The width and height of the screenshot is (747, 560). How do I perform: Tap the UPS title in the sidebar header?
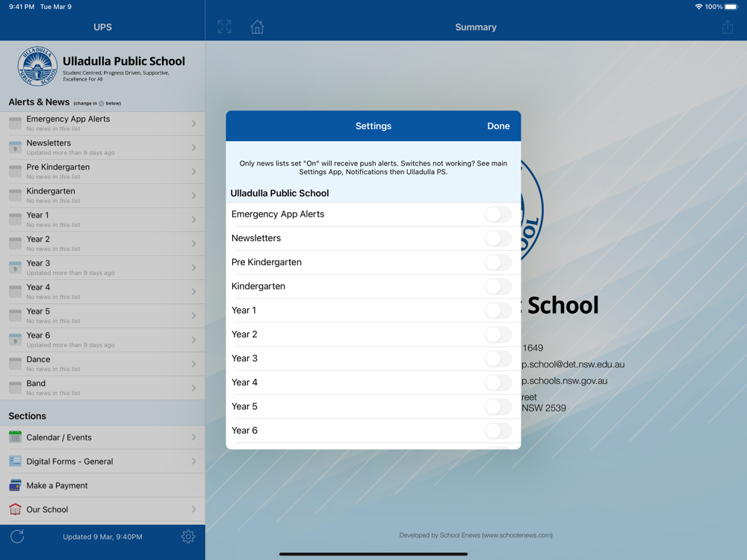point(102,27)
